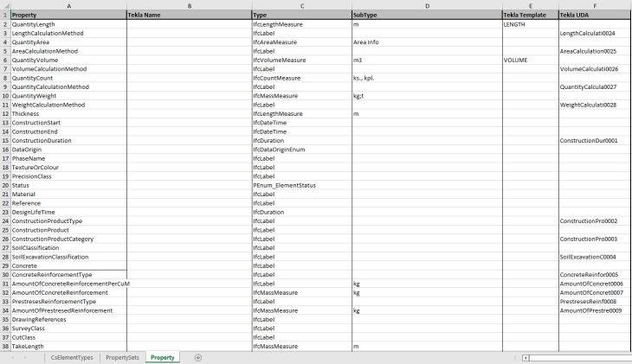The height and width of the screenshot is (364, 632).
Task: Select cell 'AmountOfConcret0007'
Action: pyautogui.click(x=595, y=293)
